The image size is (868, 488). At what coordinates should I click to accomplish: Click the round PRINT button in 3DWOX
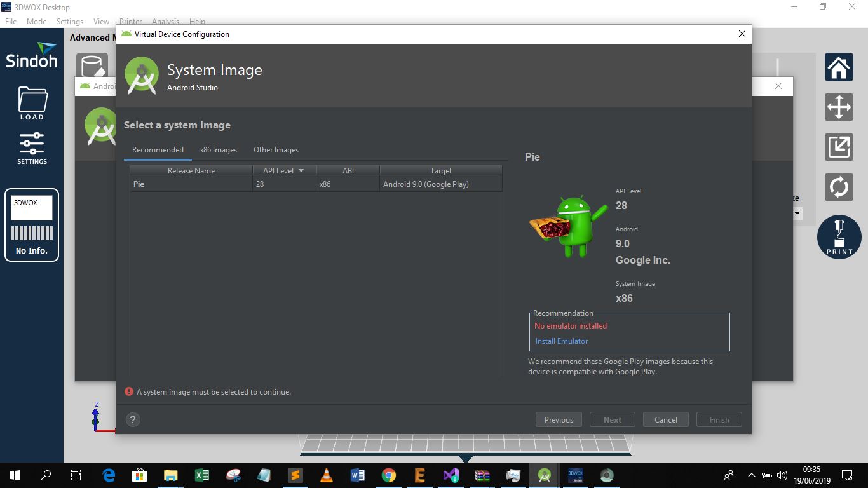pos(839,237)
